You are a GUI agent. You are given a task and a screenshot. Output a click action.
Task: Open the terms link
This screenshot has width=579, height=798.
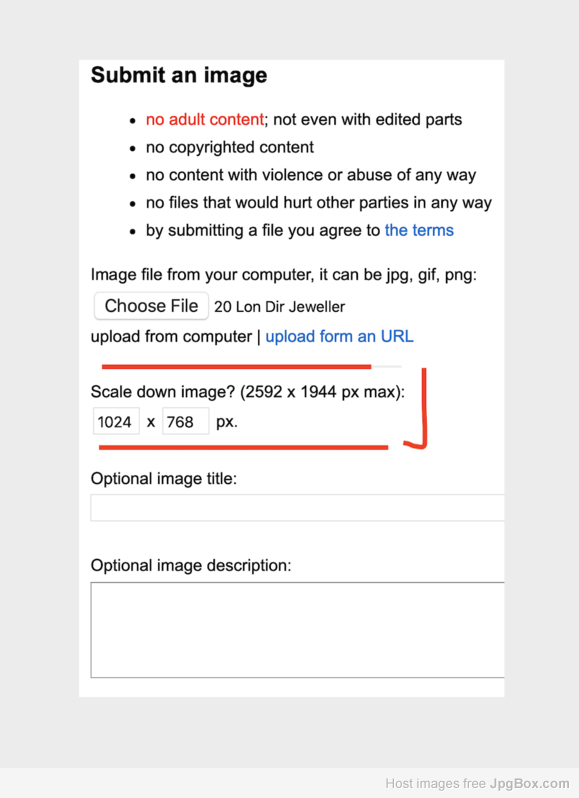coord(419,231)
